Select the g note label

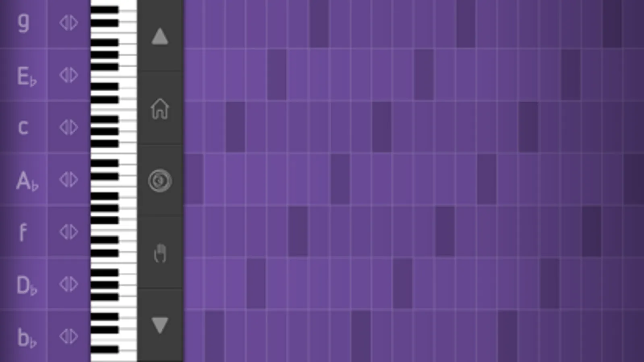pos(23,23)
